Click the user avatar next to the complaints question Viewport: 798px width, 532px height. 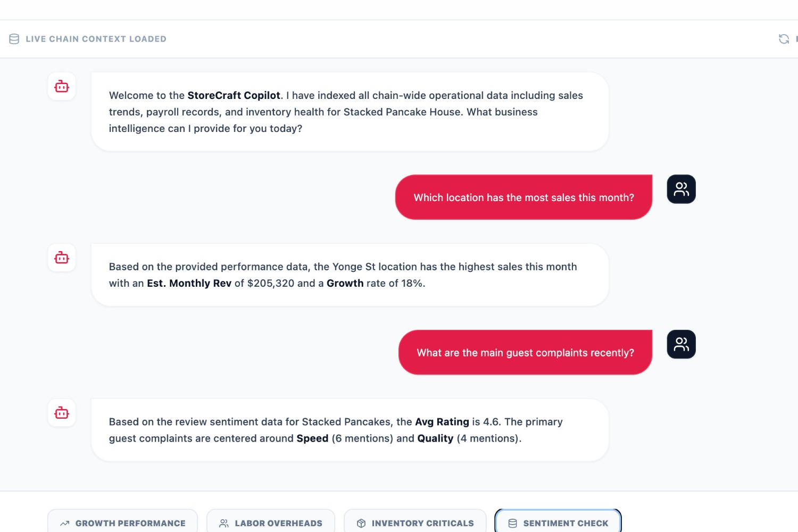681,344
